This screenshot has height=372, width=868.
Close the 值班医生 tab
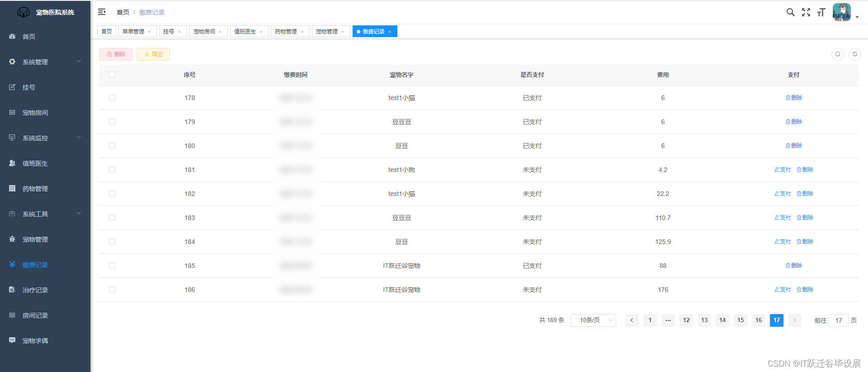point(261,32)
